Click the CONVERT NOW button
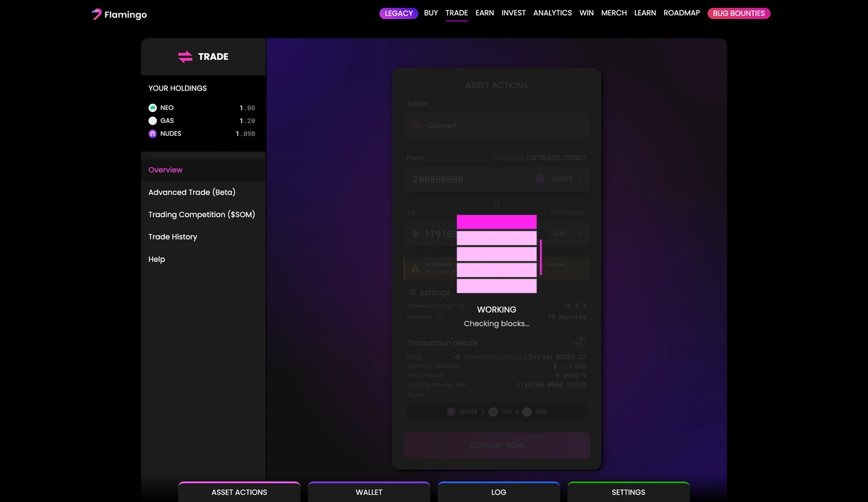Image resolution: width=868 pixels, height=502 pixels. (x=497, y=446)
